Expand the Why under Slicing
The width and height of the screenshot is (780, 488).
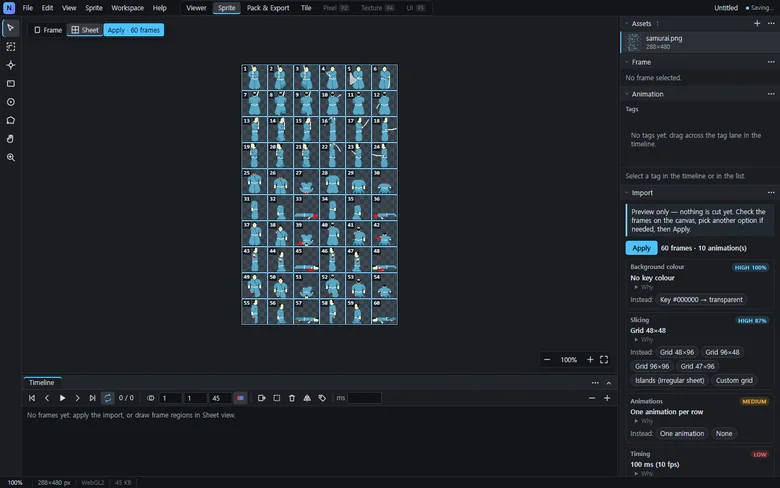point(643,340)
